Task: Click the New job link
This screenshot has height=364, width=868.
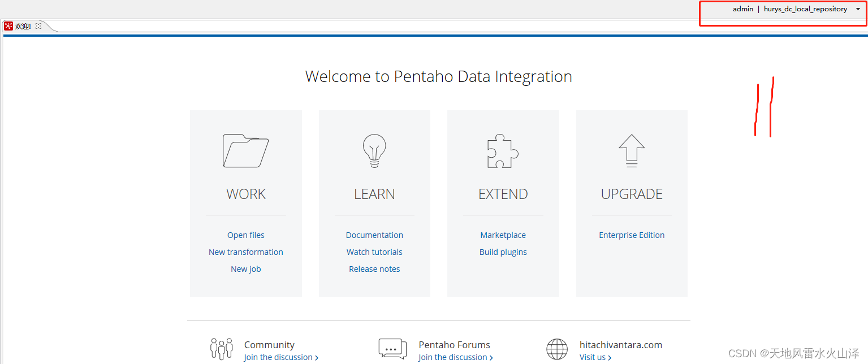Action: tap(246, 269)
